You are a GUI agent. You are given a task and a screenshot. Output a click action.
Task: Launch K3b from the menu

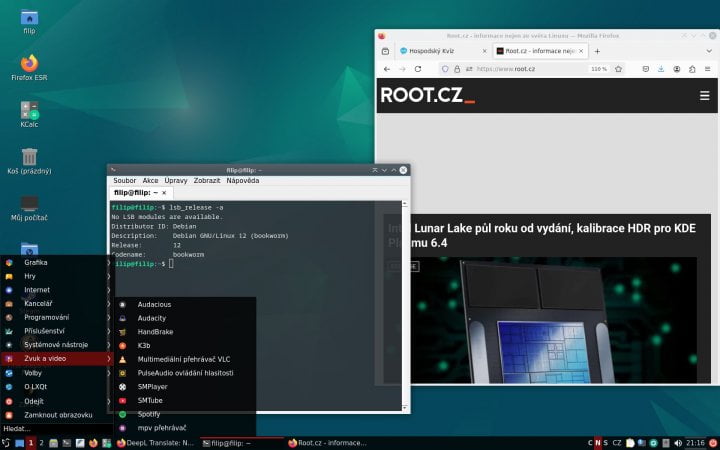[185, 346]
